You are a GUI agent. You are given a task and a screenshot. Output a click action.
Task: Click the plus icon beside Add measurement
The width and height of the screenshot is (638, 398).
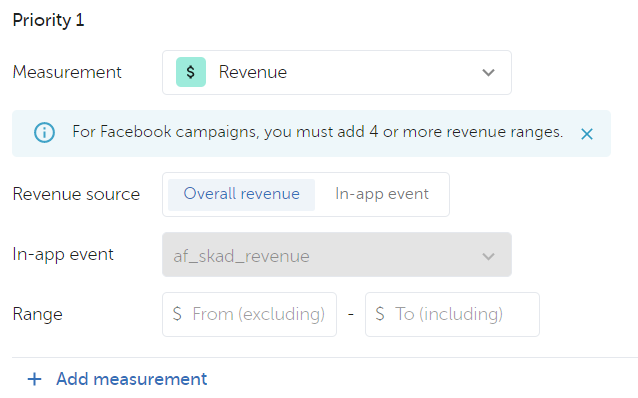pyautogui.click(x=35, y=379)
